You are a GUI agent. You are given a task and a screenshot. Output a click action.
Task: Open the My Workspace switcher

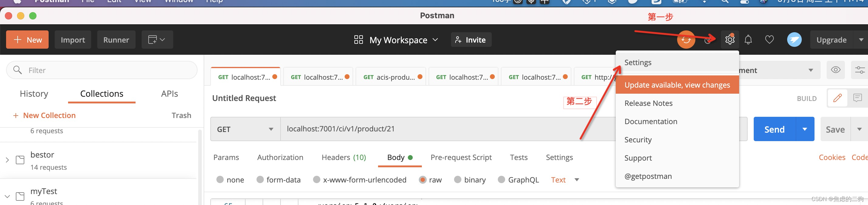[396, 40]
